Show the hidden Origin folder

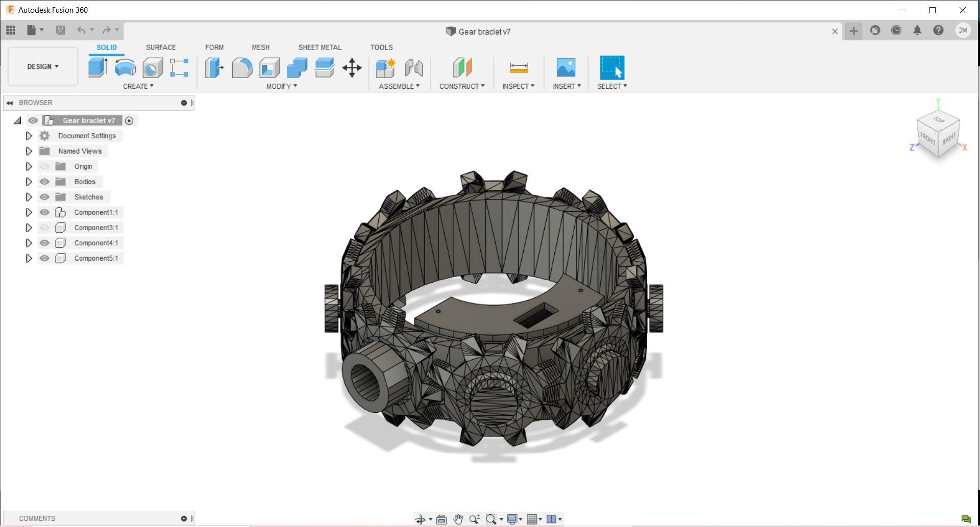[x=44, y=166]
